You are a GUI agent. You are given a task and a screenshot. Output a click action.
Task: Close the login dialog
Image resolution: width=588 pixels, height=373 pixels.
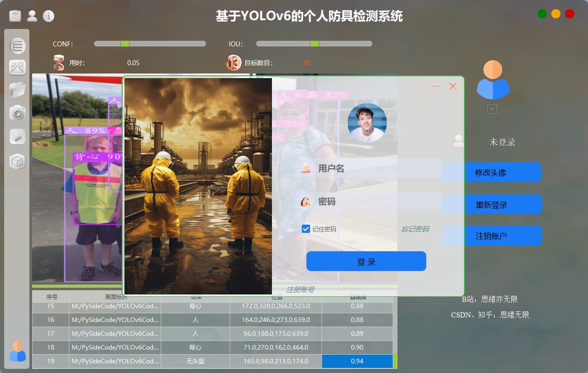click(x=453, y=86)
